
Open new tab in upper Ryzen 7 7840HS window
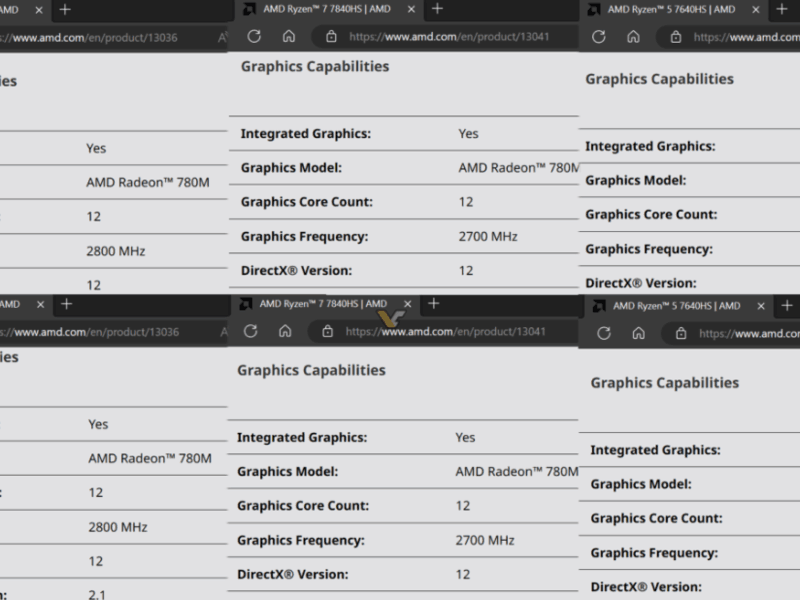pos(437,9)
